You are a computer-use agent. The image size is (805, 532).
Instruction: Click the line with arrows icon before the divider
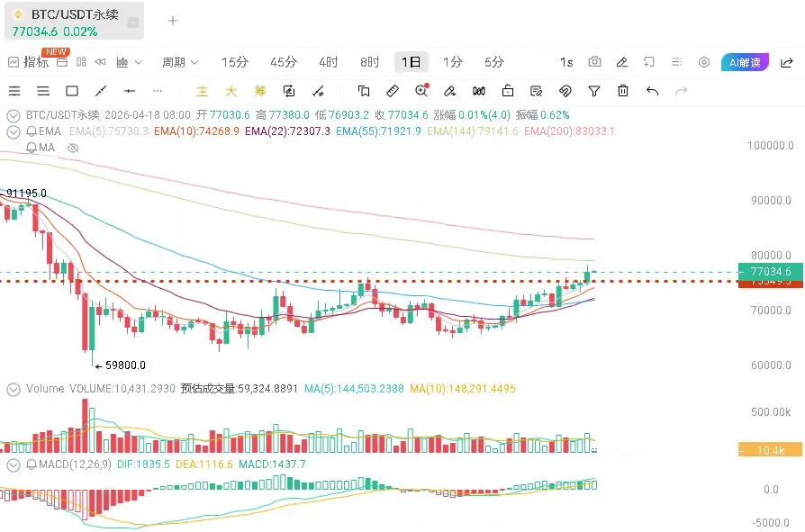tap(318, 91)
